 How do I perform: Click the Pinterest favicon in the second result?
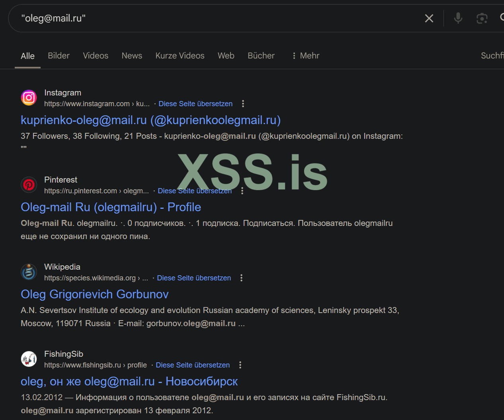click(x=29, y=185)
